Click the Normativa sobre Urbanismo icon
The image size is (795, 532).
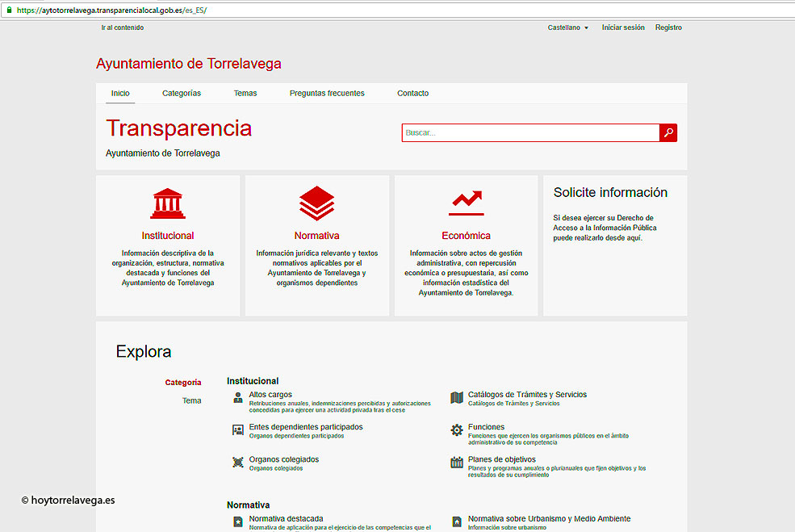(457, 522)
